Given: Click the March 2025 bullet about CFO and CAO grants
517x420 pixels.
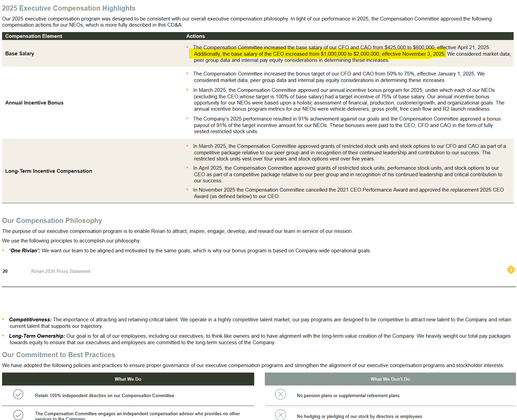Looking at the screenshot, I should (x=349, y=152).
